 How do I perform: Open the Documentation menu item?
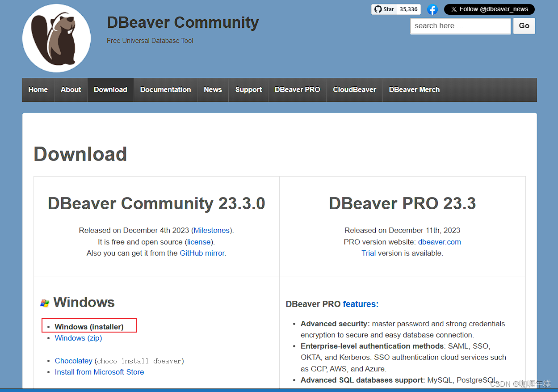pos(165,90)
